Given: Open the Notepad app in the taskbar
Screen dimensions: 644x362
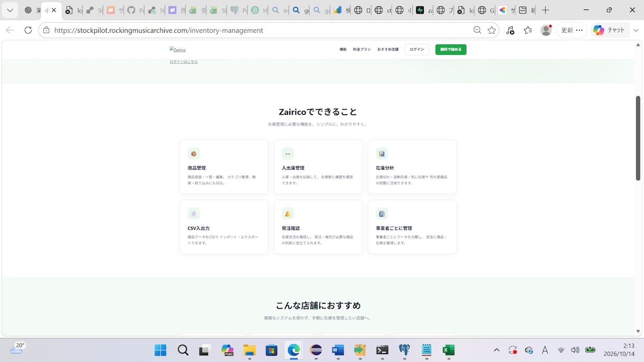Looking at the screenshot, I should tap(427, 350).
